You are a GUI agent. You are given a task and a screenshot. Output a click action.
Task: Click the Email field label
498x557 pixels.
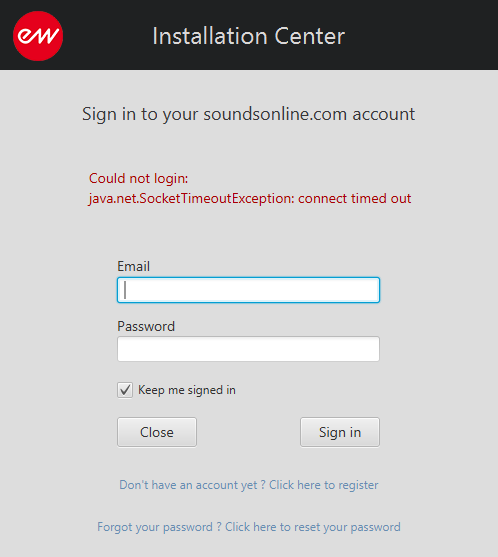tap(134, 266)
